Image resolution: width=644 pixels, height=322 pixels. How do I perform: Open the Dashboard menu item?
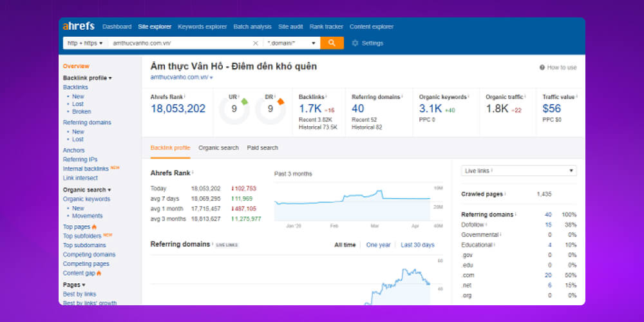[117, 26]
